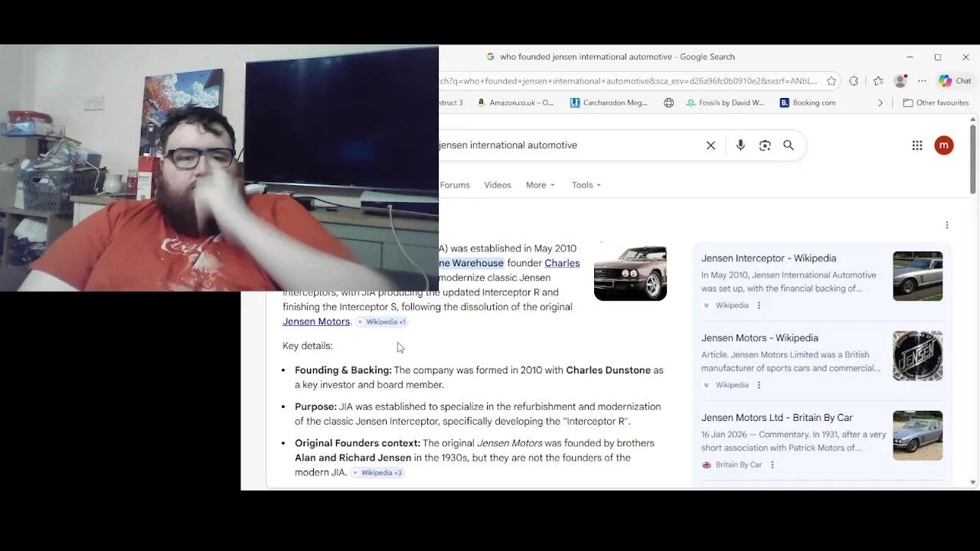The width and height of the screenshot is (980, 551).
Task: View the Britain By Car blue car thumbnail
Action: pos(917,435)
